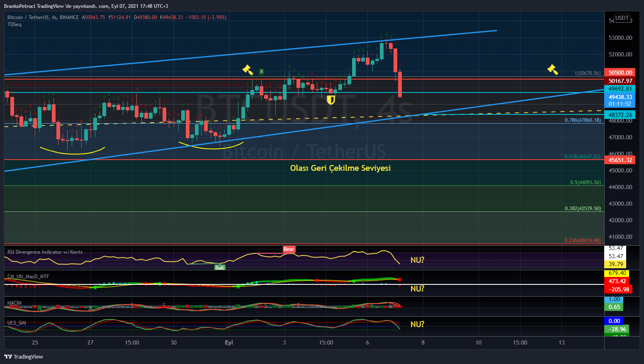Viewport: 644px width, 364px height.
Task: Open RSI Divergence Indicator w/Alerts title
Action: [45, 252]
